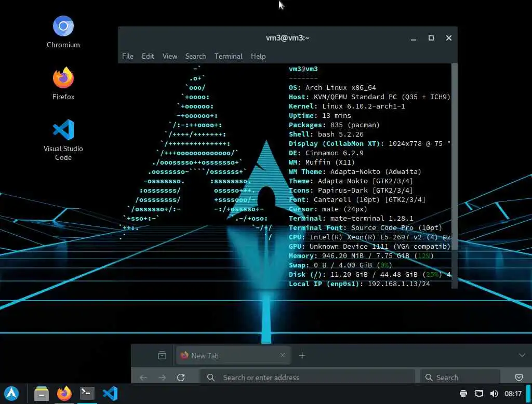Click the terminal vertical scrollbar
This screenshot has width=532, height=404.
454,157
